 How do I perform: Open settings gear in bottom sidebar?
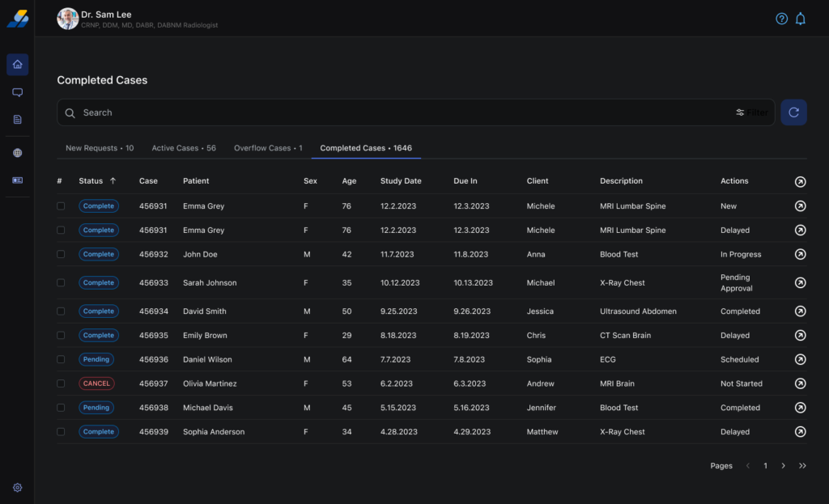coord(18,488)
